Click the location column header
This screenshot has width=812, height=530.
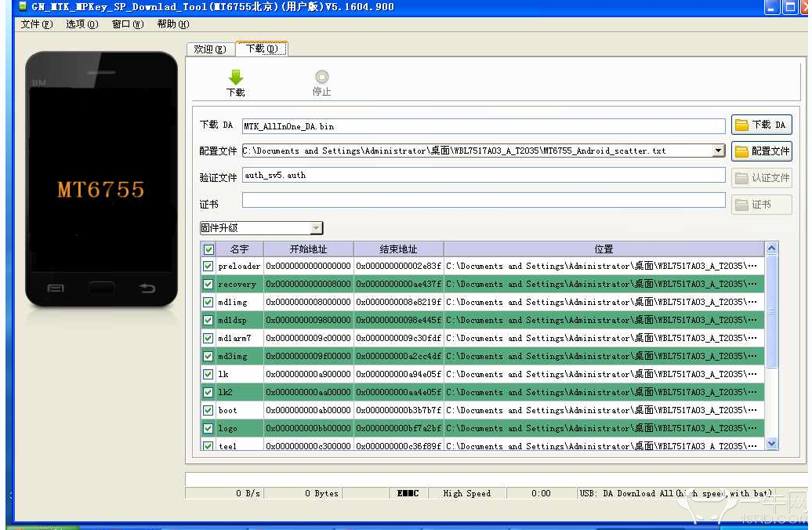pos(603,249)
